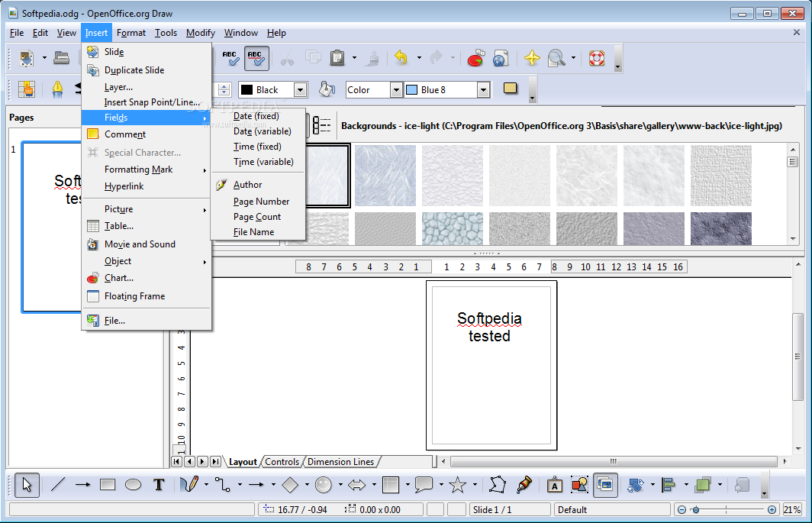Expand the Paste options dropdown arrow
812x523 pixels.
click(354, 57)
